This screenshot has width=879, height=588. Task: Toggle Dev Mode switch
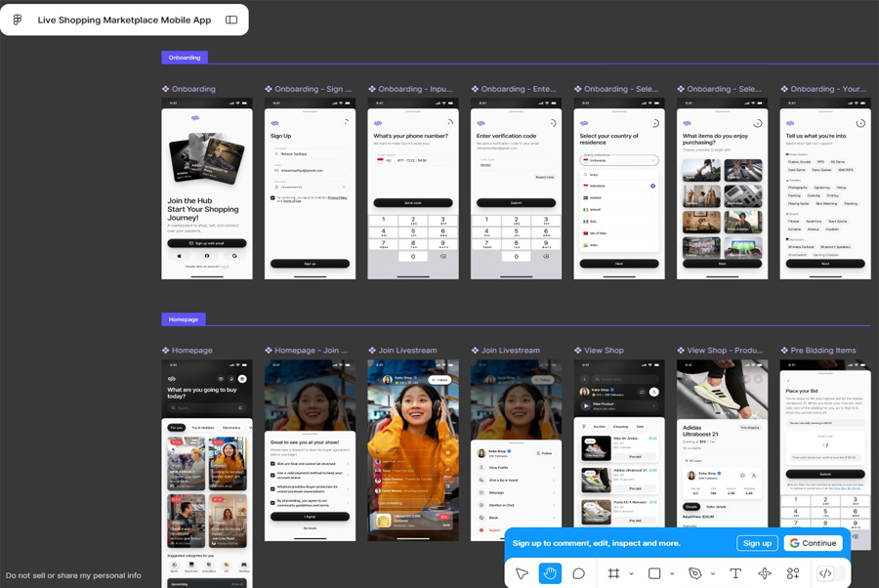(825, 573)
